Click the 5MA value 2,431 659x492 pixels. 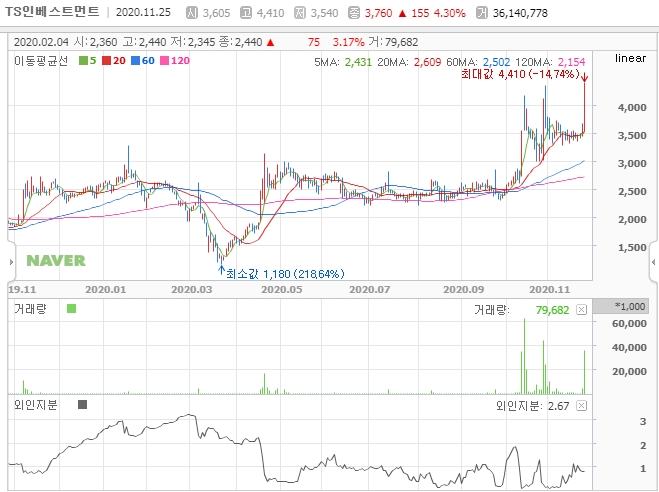pyautogui.click(x=358, y=62)
